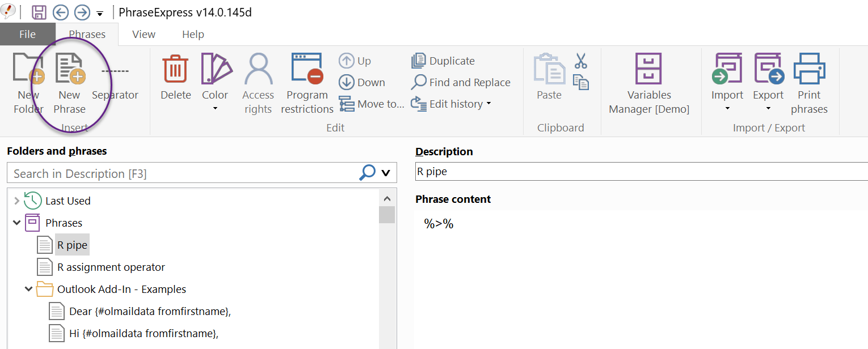Screen dimensions: 868x349
Task: Click the Print phrases icon
Action: (x=809, y=69)
